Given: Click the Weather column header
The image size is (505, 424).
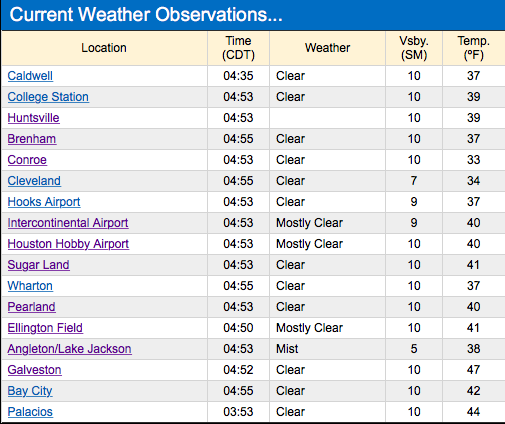Looking at the screenshot, I should 327,48.
